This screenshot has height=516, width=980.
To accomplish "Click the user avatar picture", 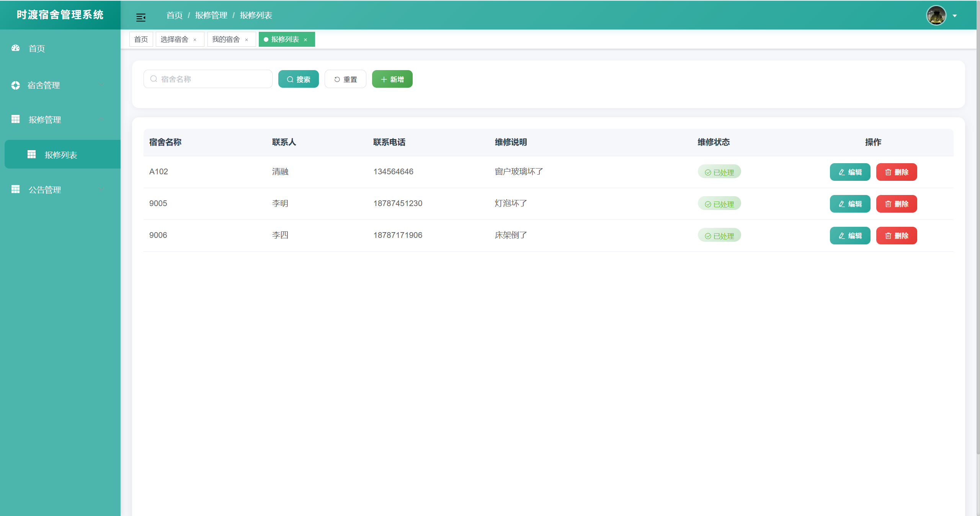I will pyautogui.click(x=936, y=15).
